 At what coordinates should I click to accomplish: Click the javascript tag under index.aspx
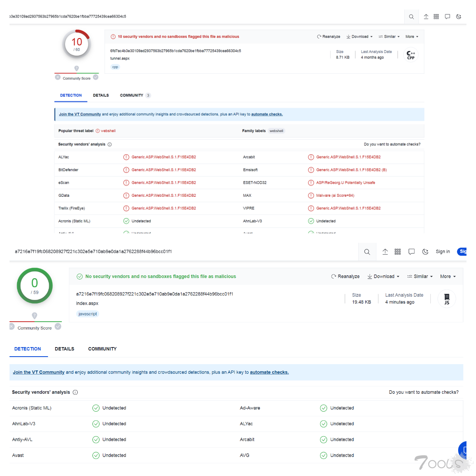click(88, 314)
